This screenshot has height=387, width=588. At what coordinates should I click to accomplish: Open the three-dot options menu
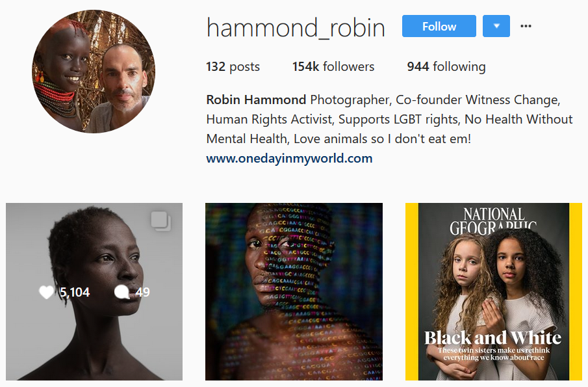point(526,26)
